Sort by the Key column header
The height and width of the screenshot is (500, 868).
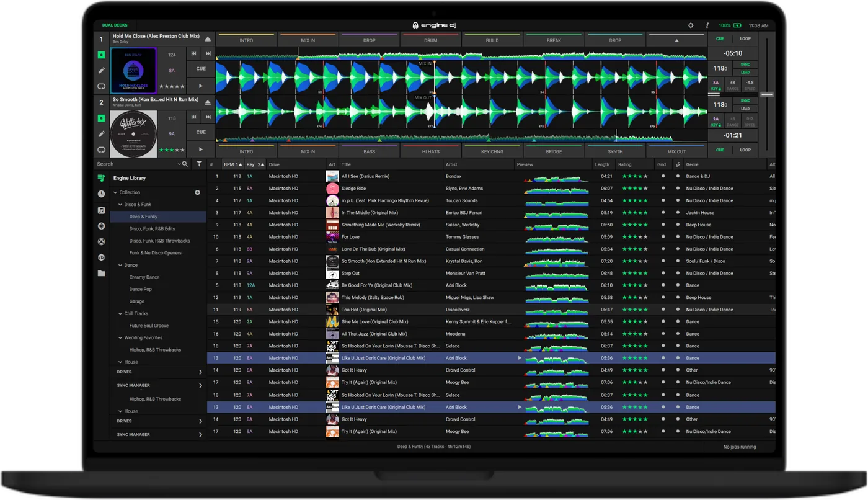[254, 164]
